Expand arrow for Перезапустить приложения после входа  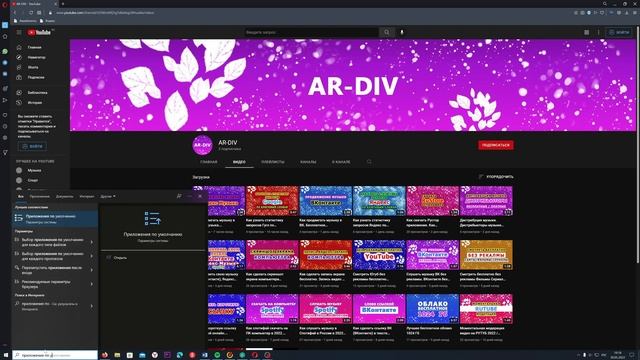point(91,270)
